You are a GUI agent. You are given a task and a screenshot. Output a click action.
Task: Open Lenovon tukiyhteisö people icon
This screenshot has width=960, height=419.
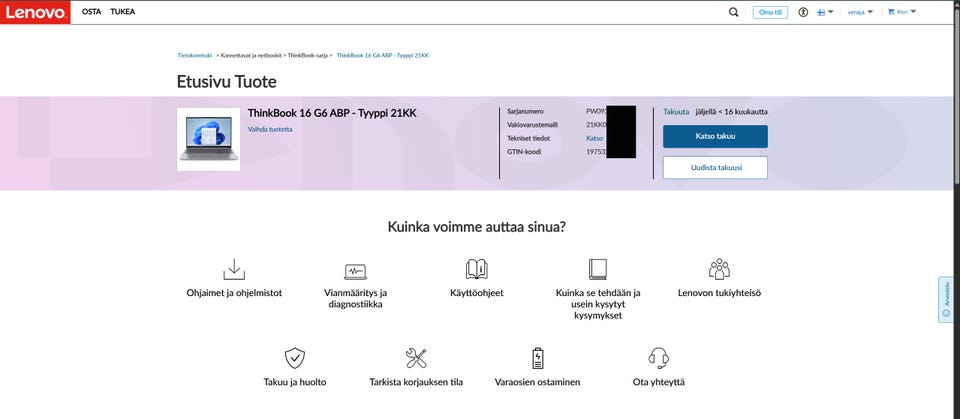click(719, 270)
